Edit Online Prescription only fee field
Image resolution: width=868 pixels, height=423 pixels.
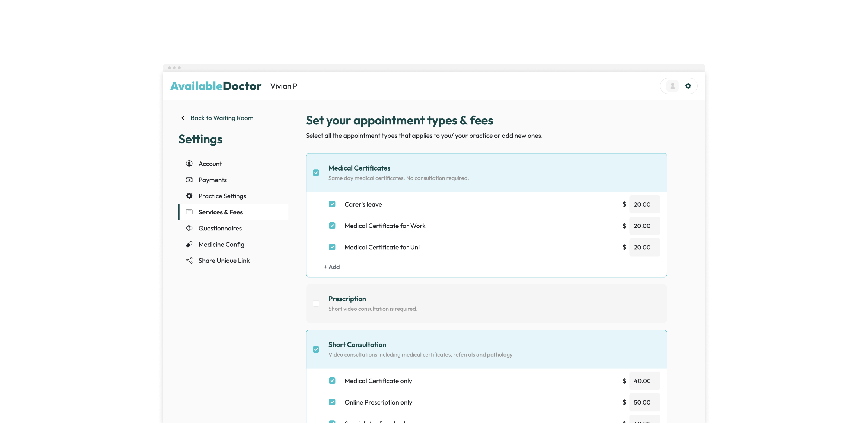(x=644, y=402)
